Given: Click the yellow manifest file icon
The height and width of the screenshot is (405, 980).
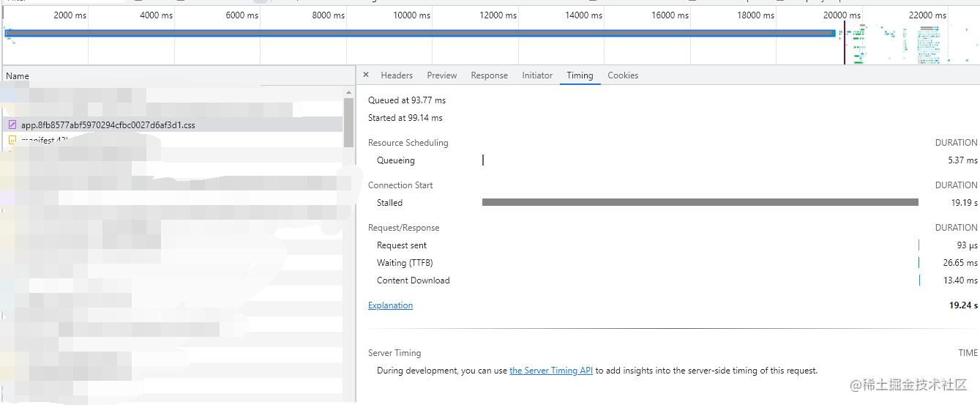Looking at the screenshot, I should pos(12,140).
